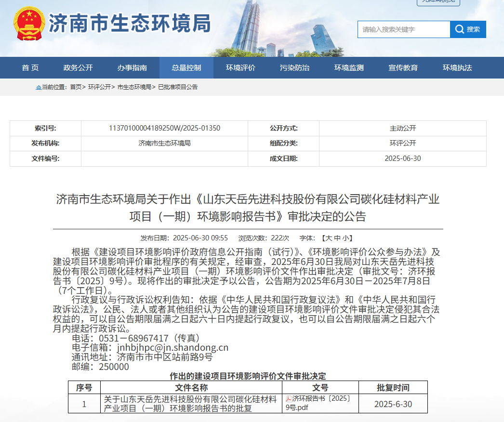Click the email jnhbjhpc@jn.shandong.cn
This screenshot has width=504, height=422.
click(172, 348)
